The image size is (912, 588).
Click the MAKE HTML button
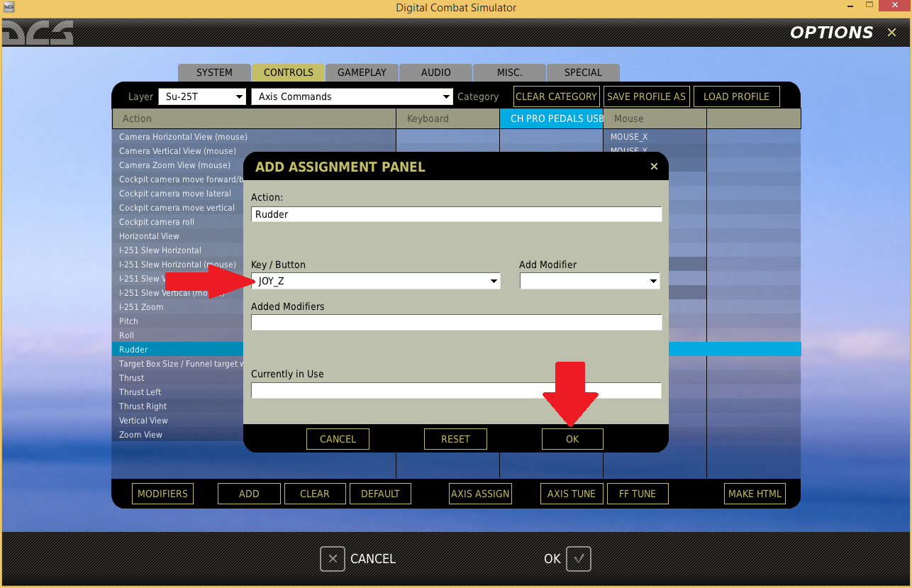pyautogui.click(x=755, y=494)
